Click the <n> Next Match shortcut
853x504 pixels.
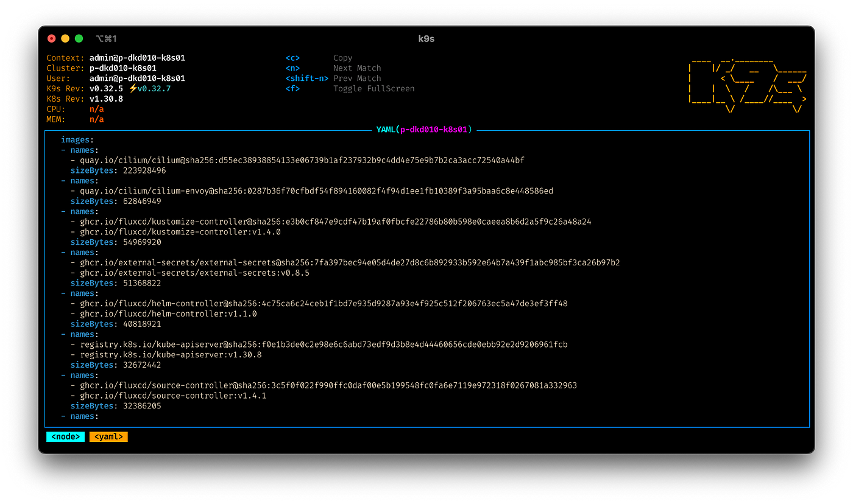click(x=333, y=68)
